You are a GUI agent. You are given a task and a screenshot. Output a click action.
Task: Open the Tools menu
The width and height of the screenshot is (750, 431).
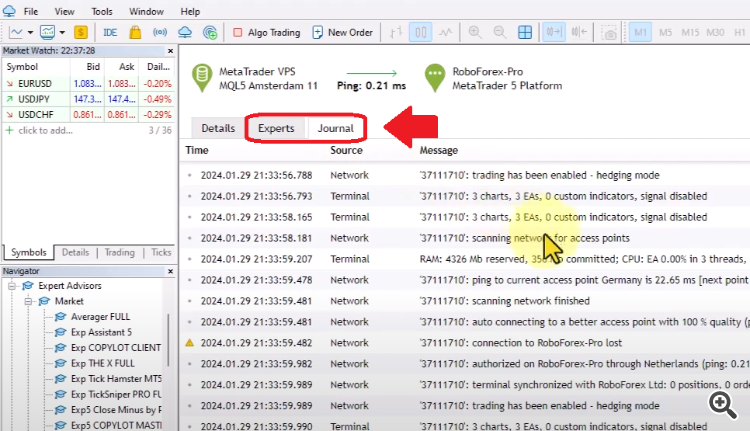point(102,11)
